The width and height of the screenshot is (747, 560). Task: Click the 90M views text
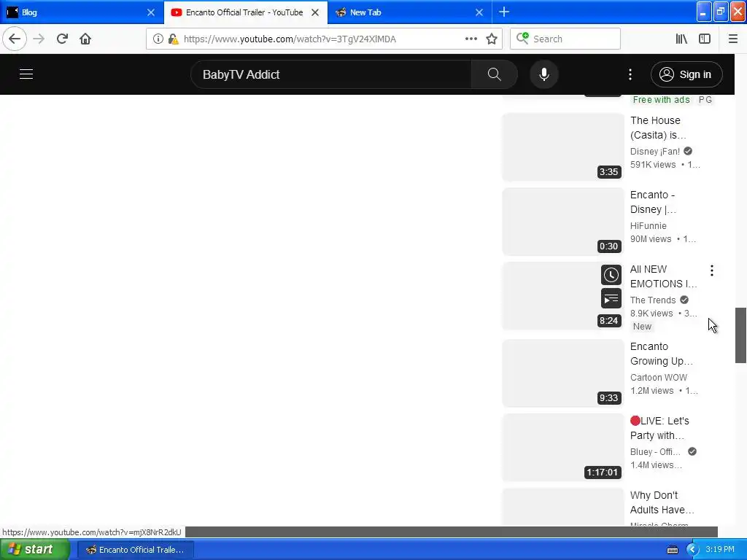pyautogui.click(x=651, y=239)
